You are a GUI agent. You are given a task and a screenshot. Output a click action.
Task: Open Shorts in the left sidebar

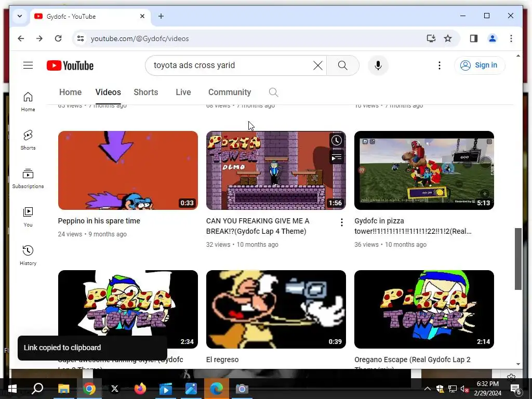(x=28, y=140)
